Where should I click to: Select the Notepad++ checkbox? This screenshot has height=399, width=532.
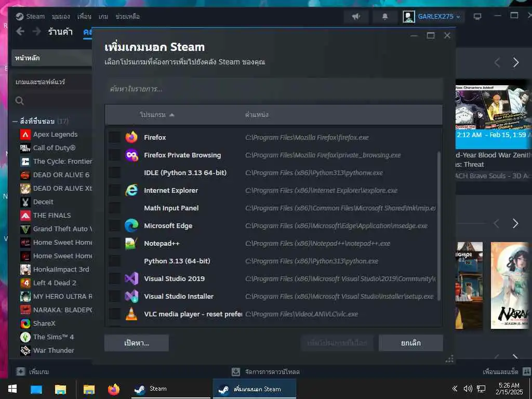point(114,243)
